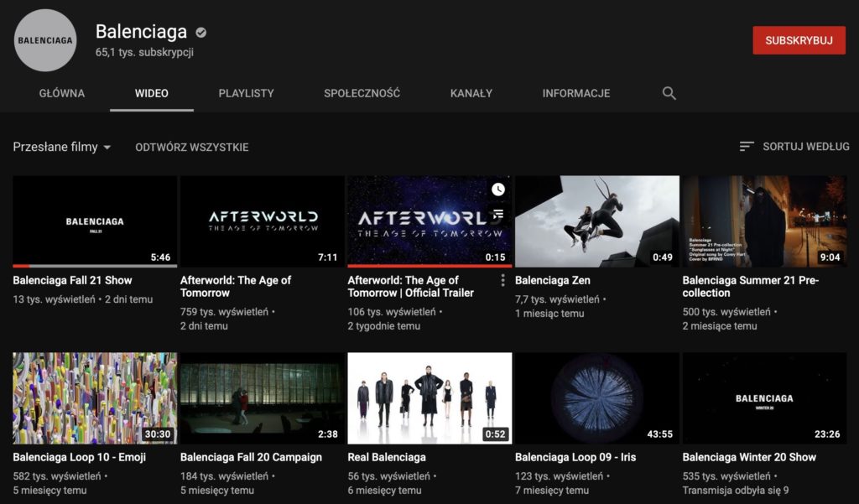Click the 0:15 duration badge
Screen dimensions: 859x504
[x=495, y=257]
